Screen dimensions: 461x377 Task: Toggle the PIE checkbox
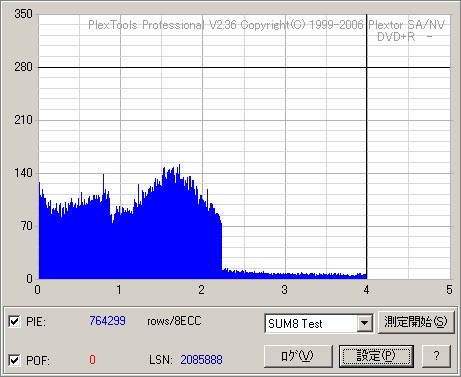click(x=14, y=322)
